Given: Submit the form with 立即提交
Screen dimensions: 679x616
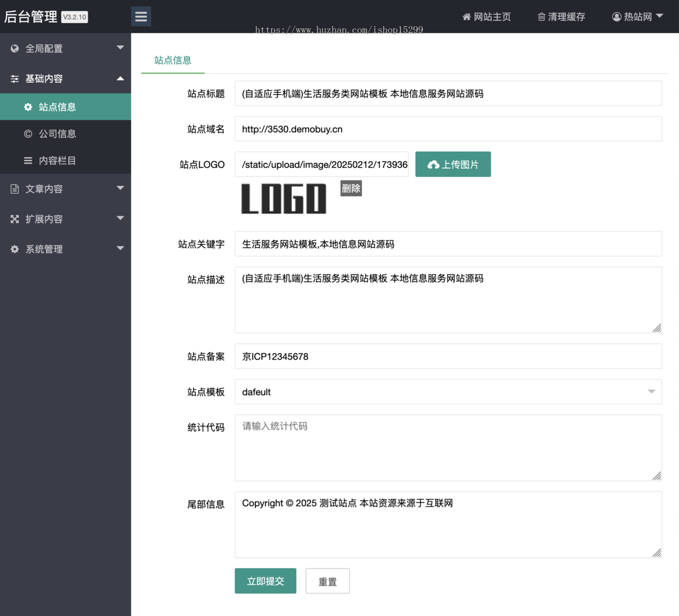Looking at the screenshot, I should (265, 581).
